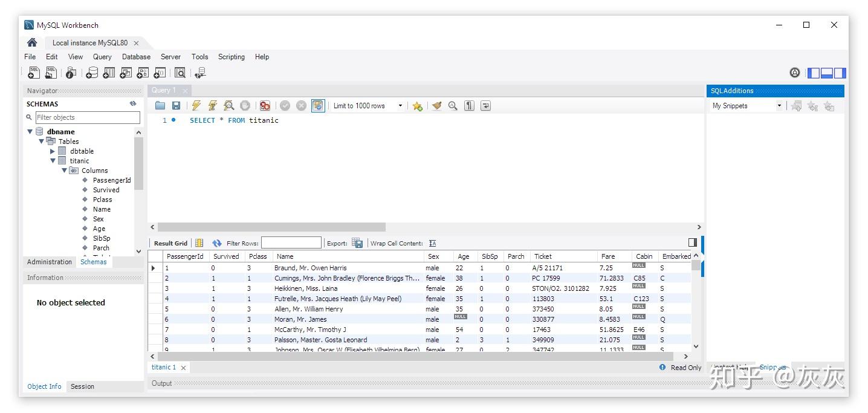
Task: Click the create new schema icon
Action: pos(92,73)
